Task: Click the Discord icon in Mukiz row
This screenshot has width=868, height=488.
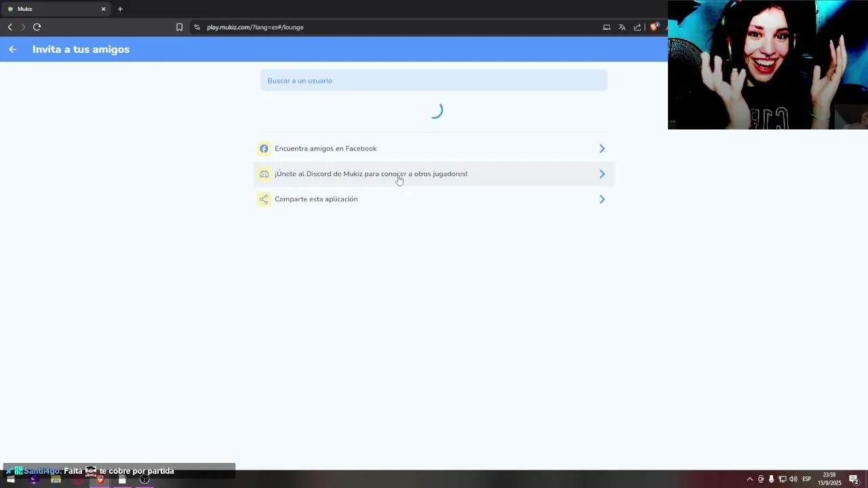Action: 264,174
